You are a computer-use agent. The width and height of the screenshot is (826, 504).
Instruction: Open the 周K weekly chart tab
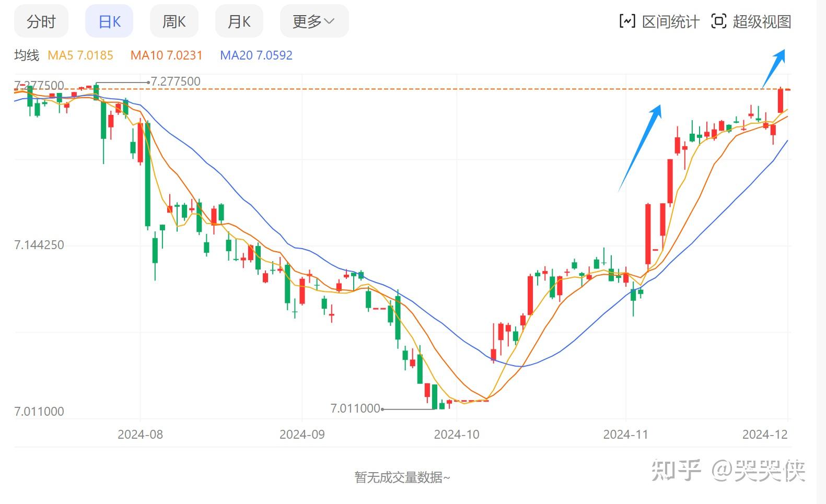[174, 21]
